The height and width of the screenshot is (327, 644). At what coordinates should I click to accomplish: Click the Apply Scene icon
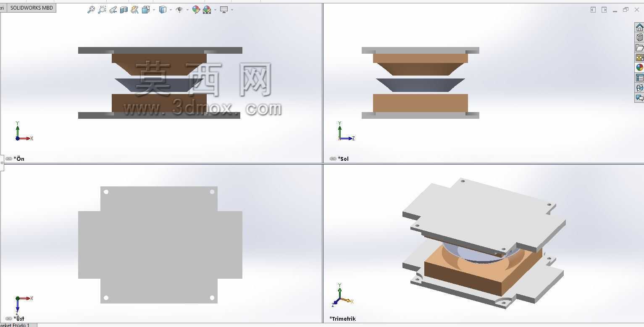click(x=207, y=10)
